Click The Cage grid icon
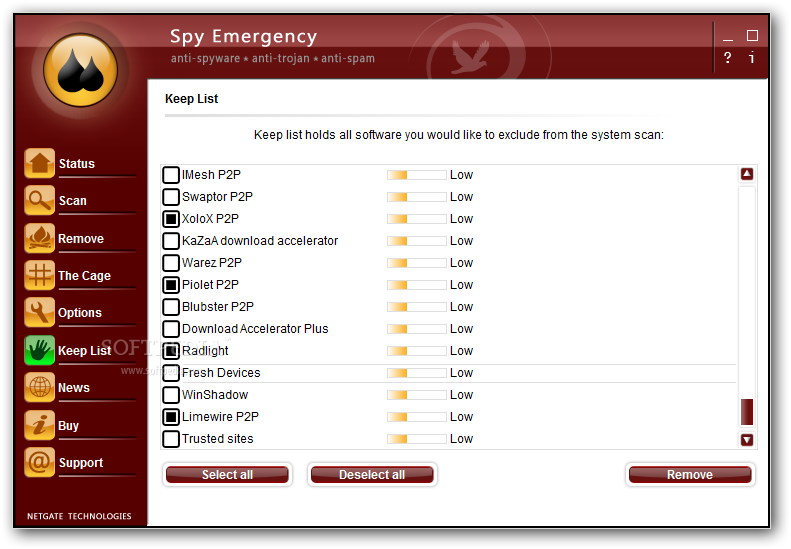 [39, 275]
